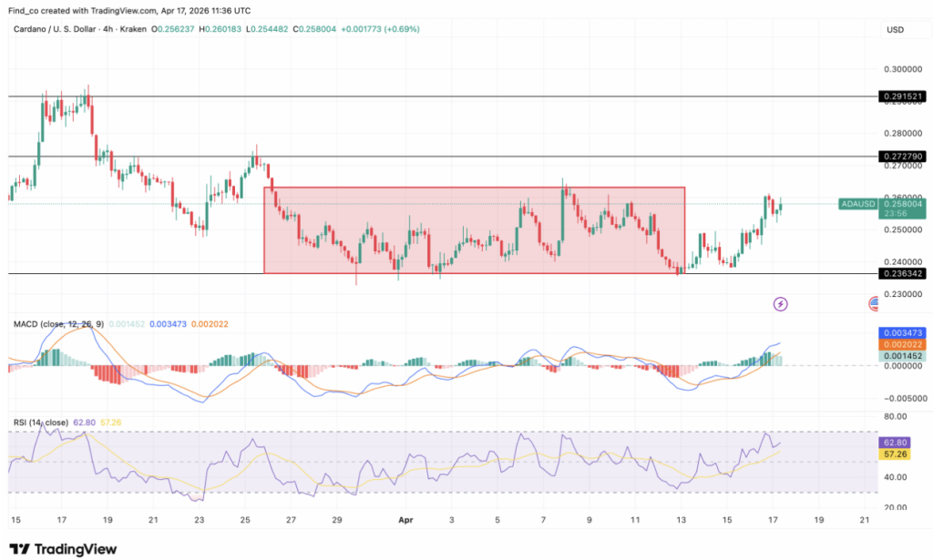933x560 pixels.
Task: Select the purple RSI 62.80 axis label
Action: click(901, 442)
